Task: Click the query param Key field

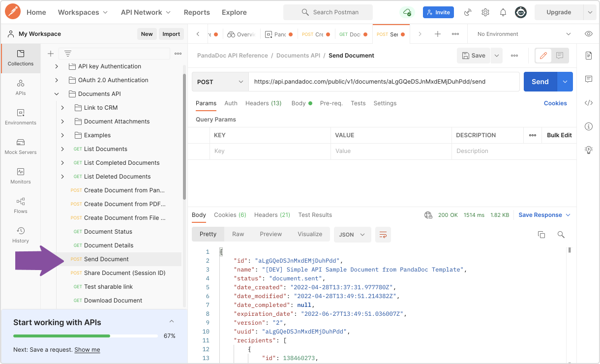Action: [x=270, y=151]
